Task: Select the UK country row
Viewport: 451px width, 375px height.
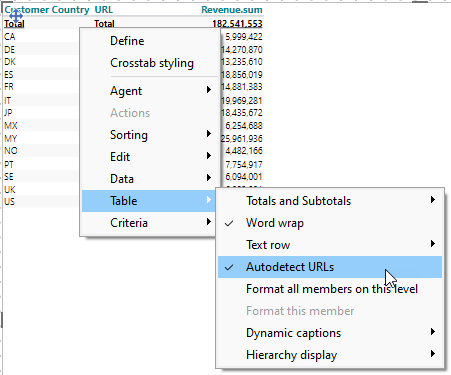Action: point(10,190)
